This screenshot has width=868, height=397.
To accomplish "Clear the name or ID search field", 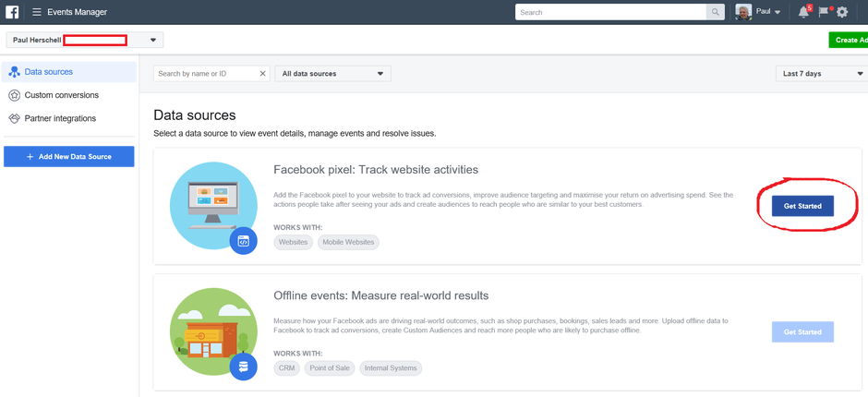I will click(262, 74).
